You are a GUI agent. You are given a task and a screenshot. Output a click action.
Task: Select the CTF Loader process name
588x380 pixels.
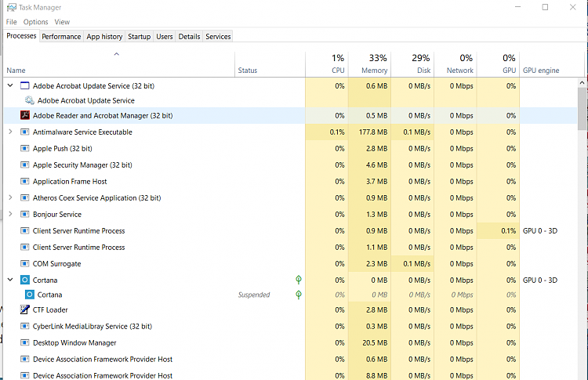[50, 310]
